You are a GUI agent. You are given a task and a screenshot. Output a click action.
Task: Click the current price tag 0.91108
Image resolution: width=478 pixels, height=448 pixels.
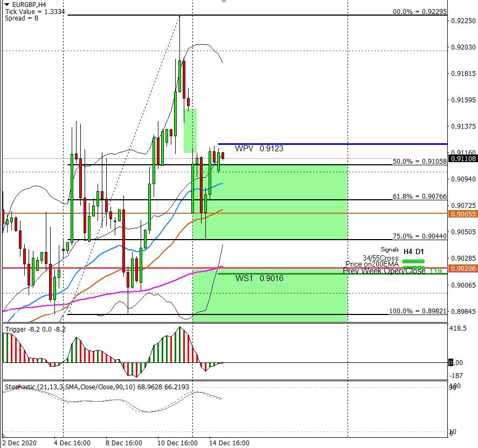pyautogui.click(x=463, y=158)
